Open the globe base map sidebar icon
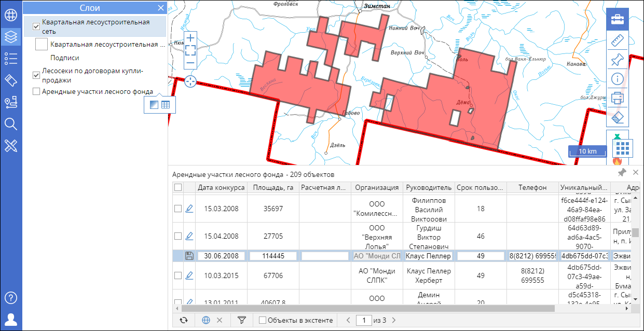This screenshot has height=331, width=644. 11,14
